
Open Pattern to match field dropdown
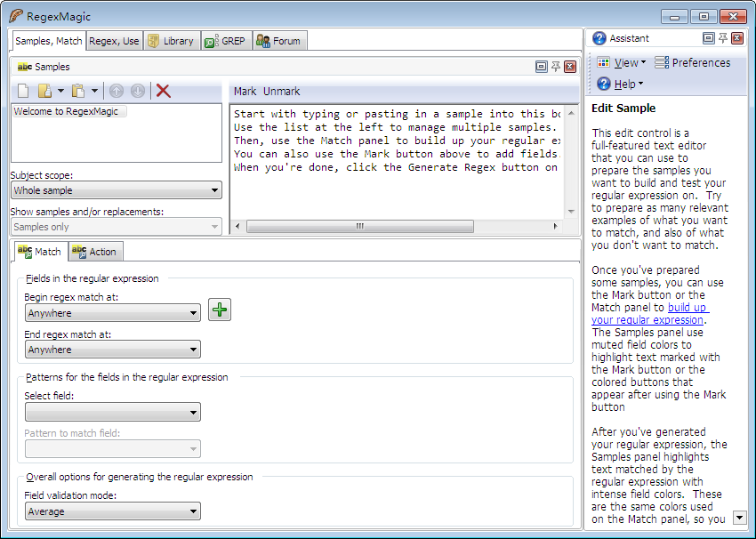[x=113, y=449]
